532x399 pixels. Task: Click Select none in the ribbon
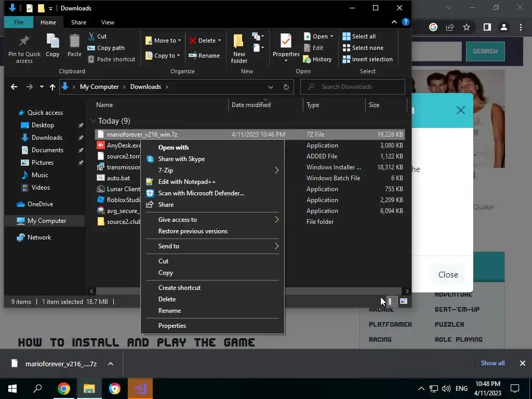(x=363, y=48)
